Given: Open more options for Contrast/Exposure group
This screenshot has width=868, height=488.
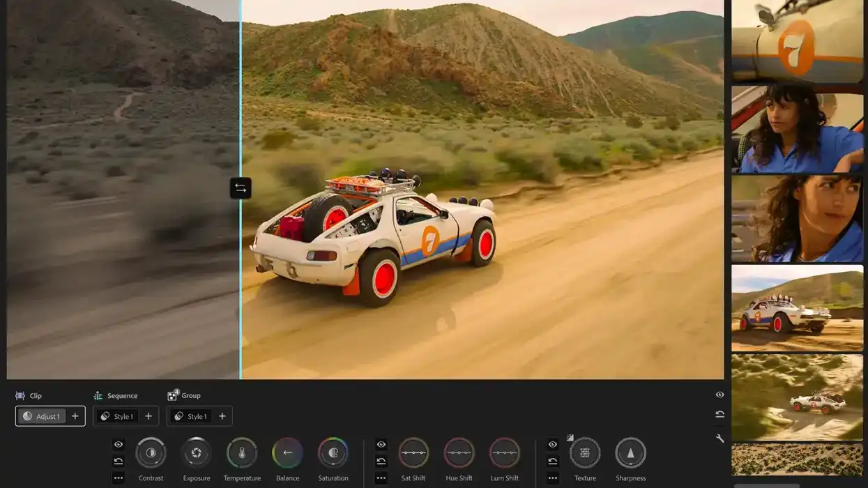Looking at the screenshot, I should [x=119, y=478].
